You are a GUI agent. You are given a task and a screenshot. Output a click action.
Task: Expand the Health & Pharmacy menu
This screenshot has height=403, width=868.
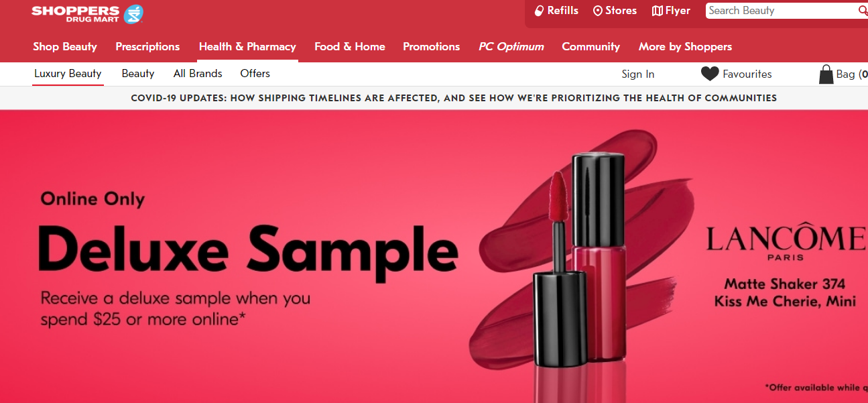[x=247, y=46]
